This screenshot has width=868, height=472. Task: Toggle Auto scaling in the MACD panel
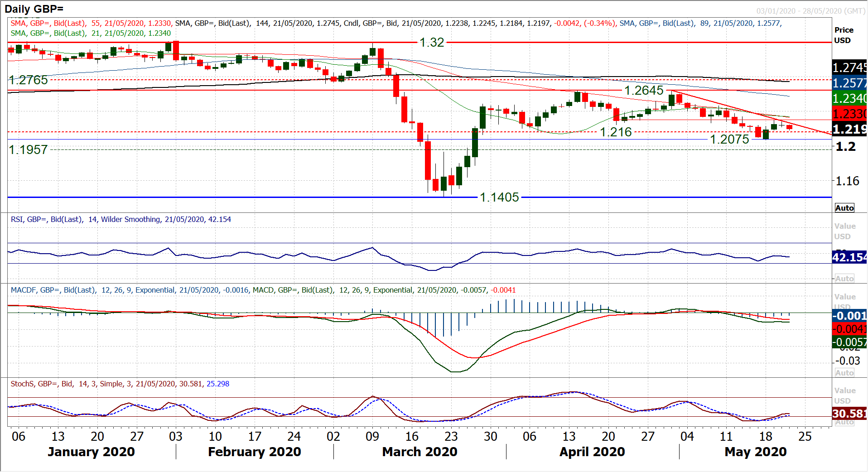pyautogui.click(x=844, y=373)
